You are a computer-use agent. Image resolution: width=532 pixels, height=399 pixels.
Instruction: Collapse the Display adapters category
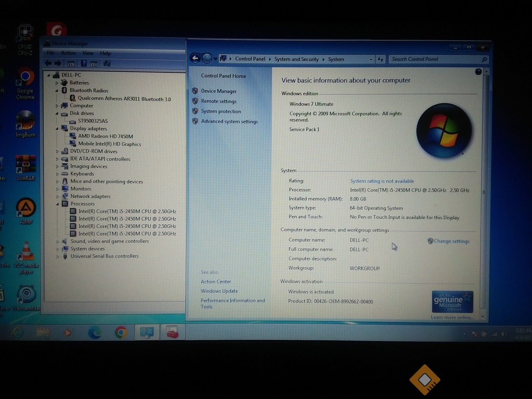click(57, 129)
